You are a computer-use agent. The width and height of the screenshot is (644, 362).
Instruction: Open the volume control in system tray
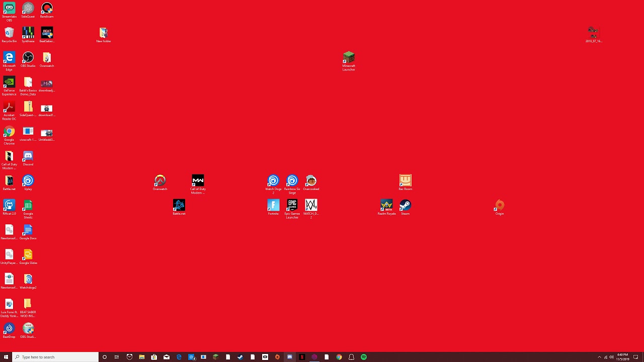point(611,357)
